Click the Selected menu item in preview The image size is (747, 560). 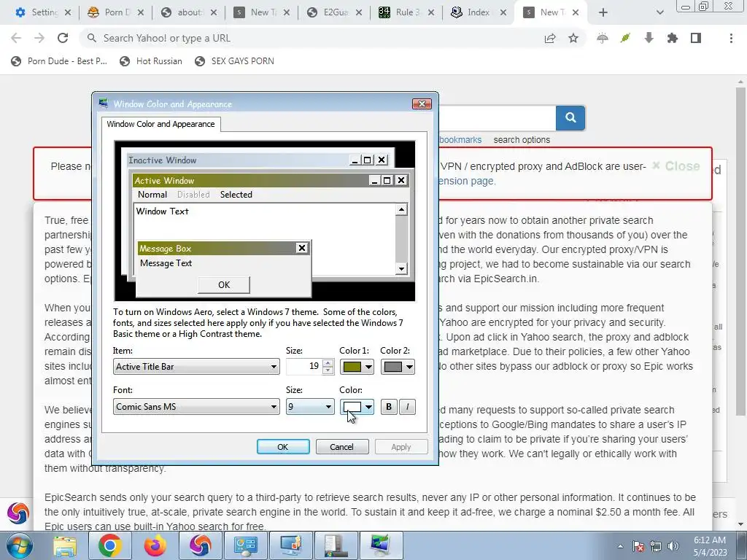(x=236, y=194)
